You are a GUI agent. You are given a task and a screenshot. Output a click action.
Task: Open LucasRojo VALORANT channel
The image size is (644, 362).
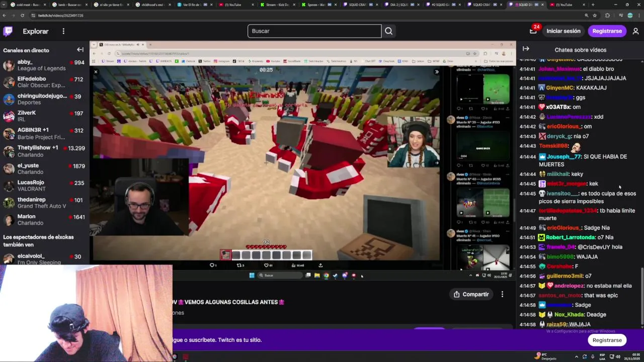pos(44,186)
